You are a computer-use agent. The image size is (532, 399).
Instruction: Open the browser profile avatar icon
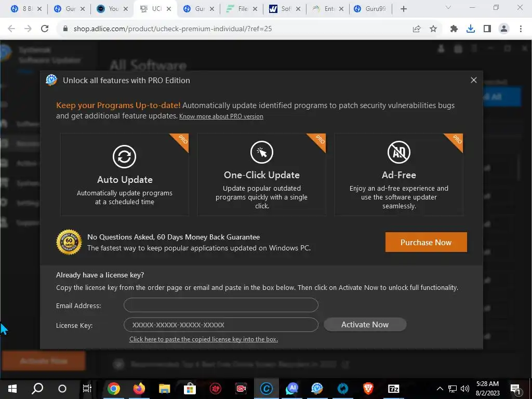click(504, 29)
